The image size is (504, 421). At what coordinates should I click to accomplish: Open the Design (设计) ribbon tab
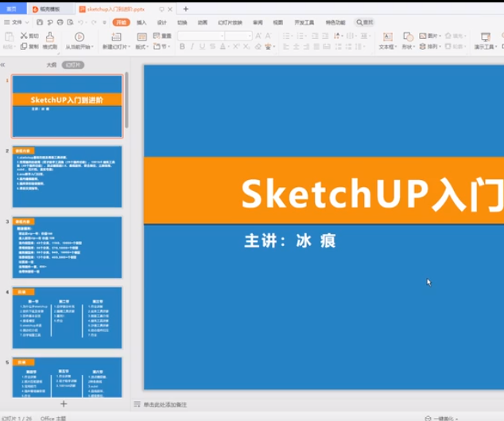[162, 22]
